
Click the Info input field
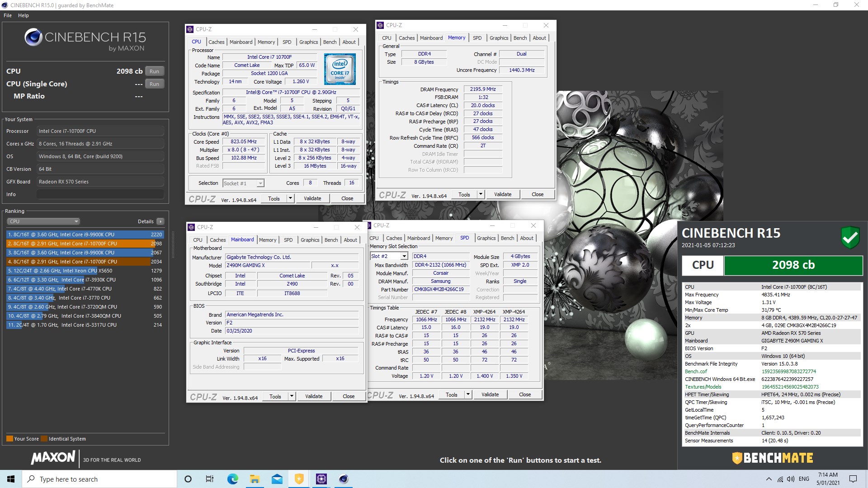(x=100, y=194)
